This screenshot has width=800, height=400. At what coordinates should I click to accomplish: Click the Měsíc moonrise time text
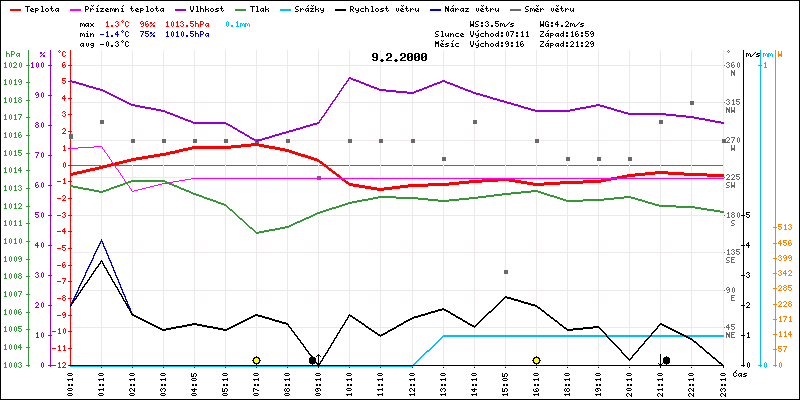[x=483, y=42]
